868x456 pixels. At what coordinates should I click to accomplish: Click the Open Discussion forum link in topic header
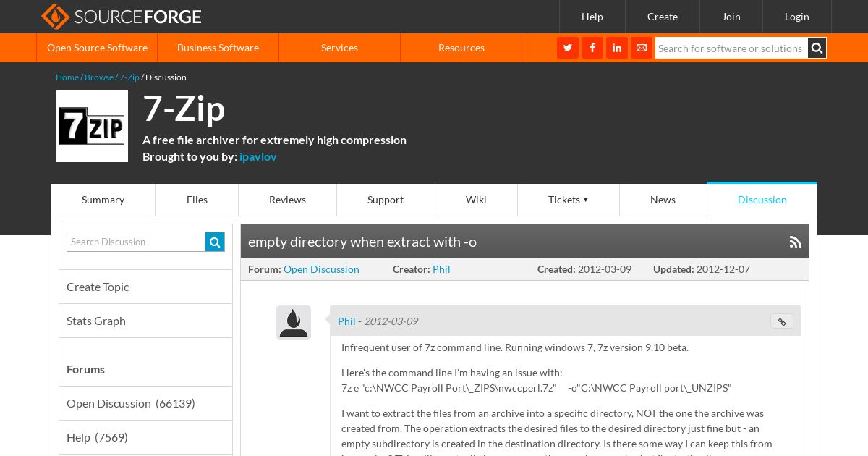(x=321, y=269)
